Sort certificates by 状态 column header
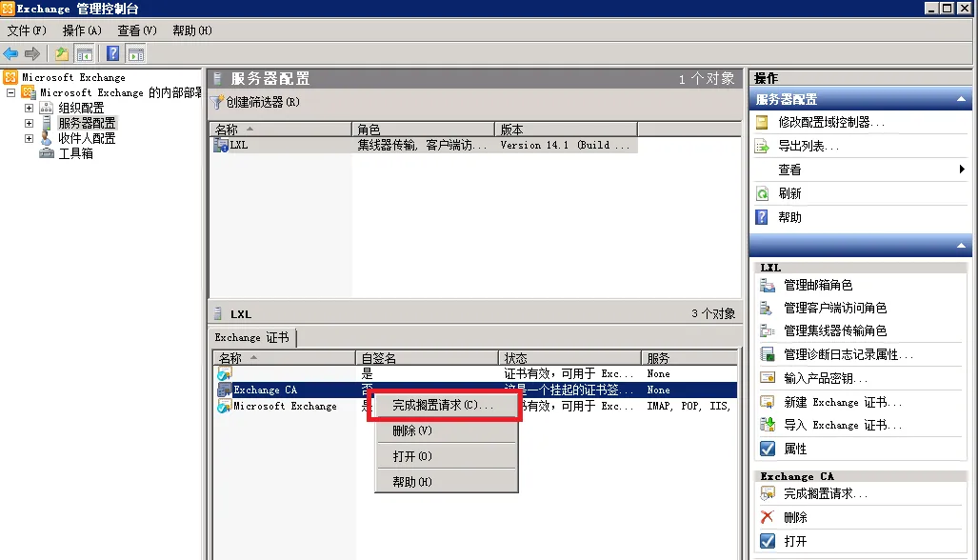 click(x=570, y=358)
